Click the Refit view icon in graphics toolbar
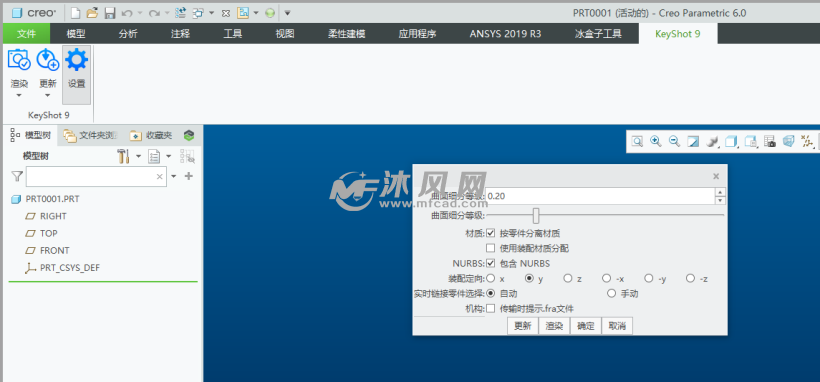820x382 pixels. (637, 141)
